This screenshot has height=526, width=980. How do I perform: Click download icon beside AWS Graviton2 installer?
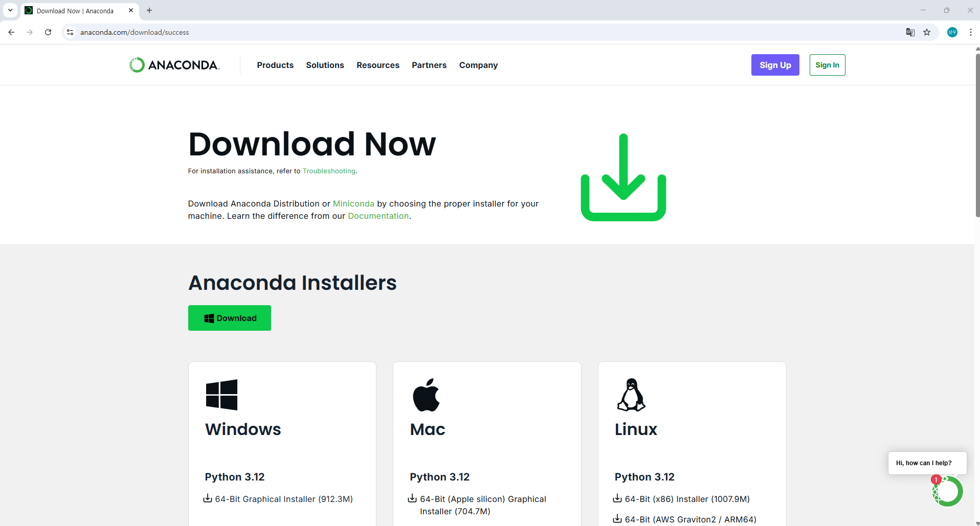[617, 519]
